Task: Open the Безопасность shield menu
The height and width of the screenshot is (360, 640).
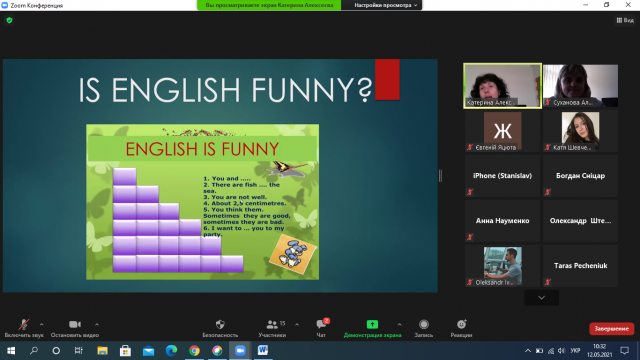Action: 220,328
